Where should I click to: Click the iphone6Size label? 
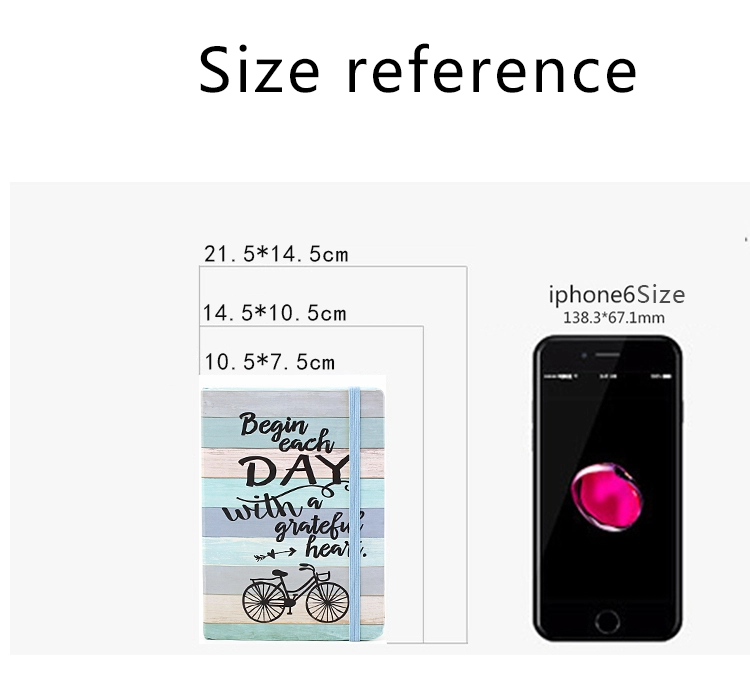tap(617, 294)
